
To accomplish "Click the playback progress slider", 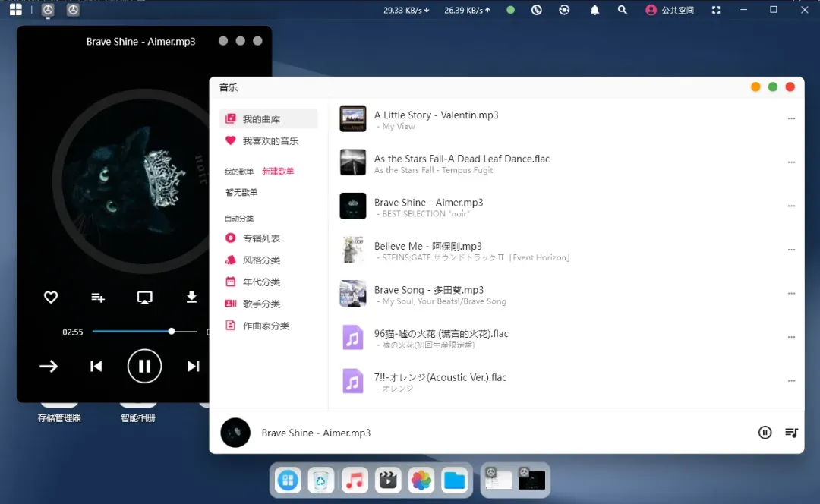I will point(137,332).
